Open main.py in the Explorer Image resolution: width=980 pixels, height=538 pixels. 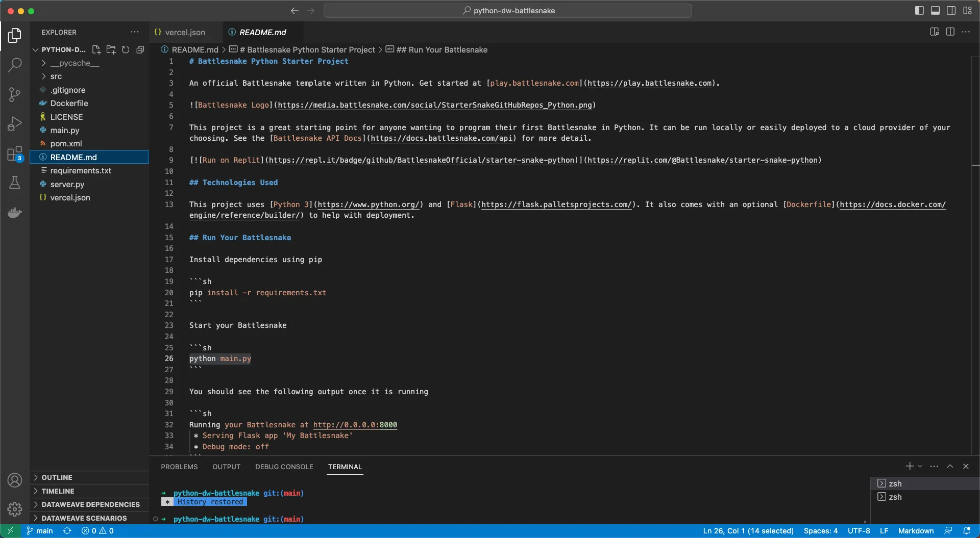tap(89, 131)
